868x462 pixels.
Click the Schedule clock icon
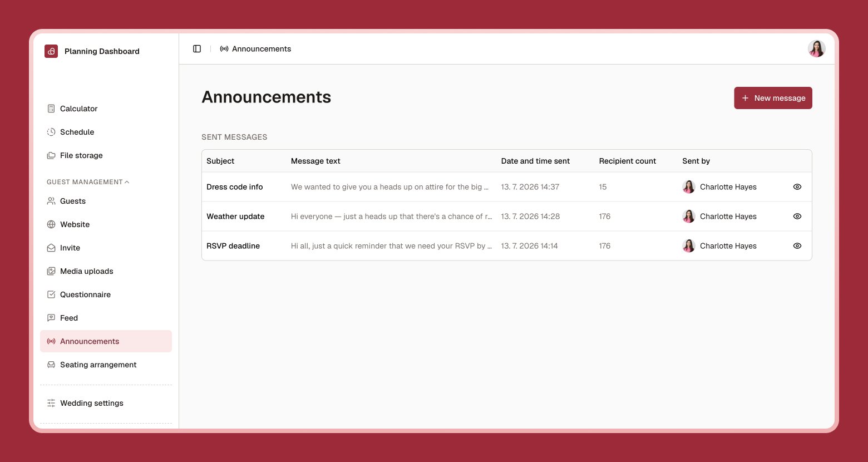51,132
